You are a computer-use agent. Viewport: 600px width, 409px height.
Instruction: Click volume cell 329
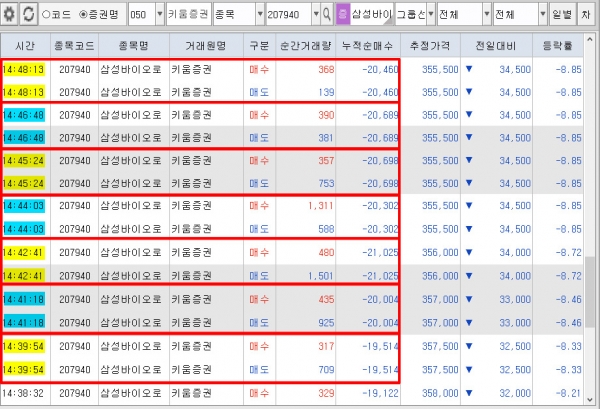click(326, 393)
